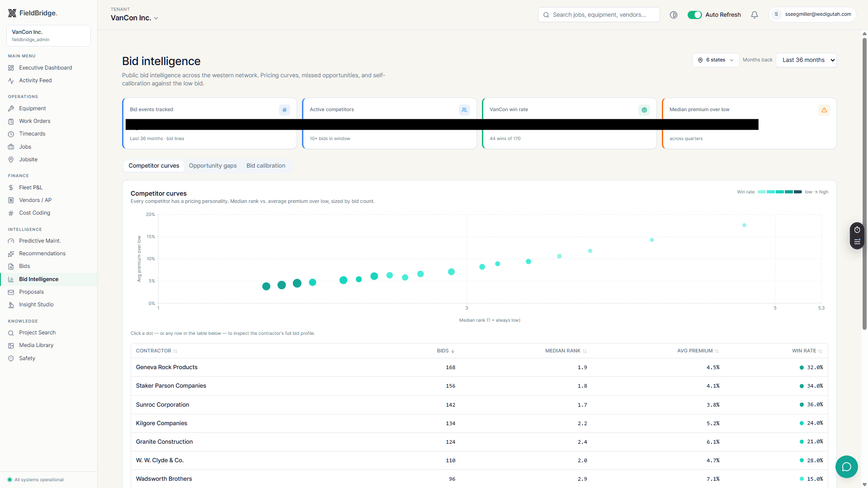Open the Staker Parson Companies row
Image resolution: width=868 pixels, height=488 pixels.
click(479, 386)
